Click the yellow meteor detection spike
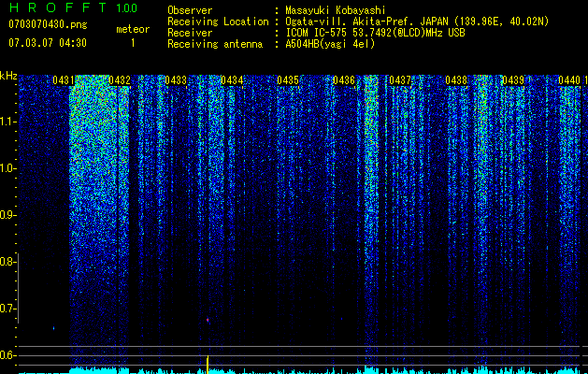The height and width of the screenshot is (374, 588). point(208,365)
